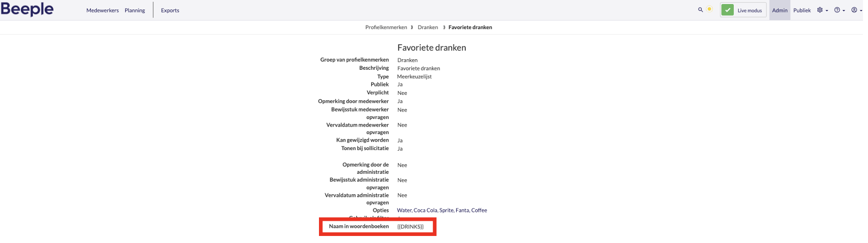Image resolution: width=868 pixels, height=243 pixels.
Task: Expand the user account dropdown arrow
Action: point(861,11)
